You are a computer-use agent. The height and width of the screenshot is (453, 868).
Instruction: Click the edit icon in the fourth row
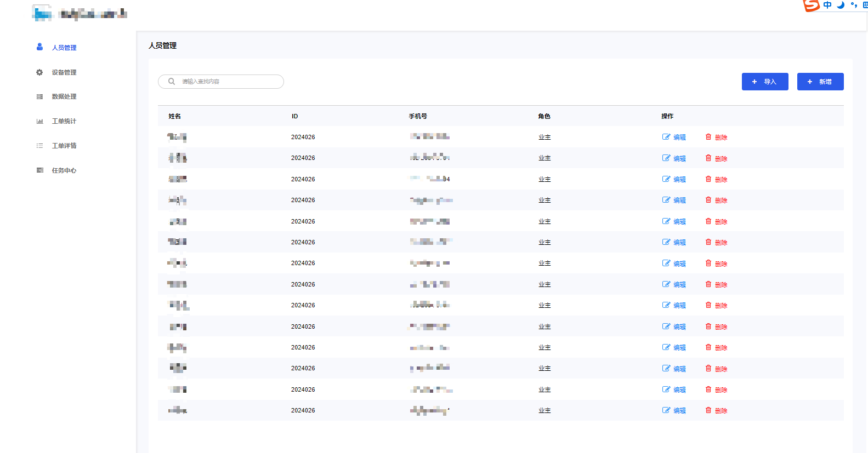tap(666, 200)
